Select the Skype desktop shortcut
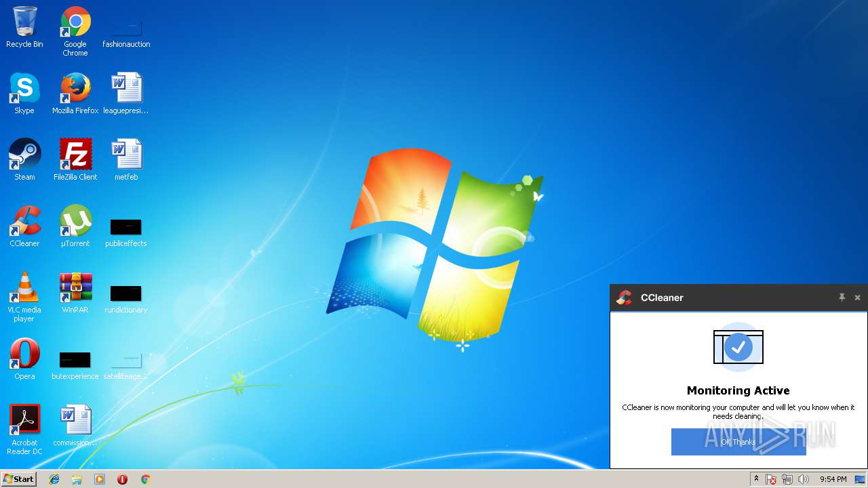Image resolution: width=868 pixels, height=488 pixels. point(24,94)
